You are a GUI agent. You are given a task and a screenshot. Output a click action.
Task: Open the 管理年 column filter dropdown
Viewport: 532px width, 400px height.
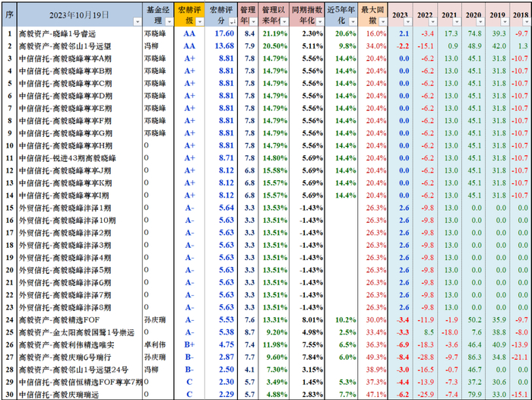[x=253, y=22]
